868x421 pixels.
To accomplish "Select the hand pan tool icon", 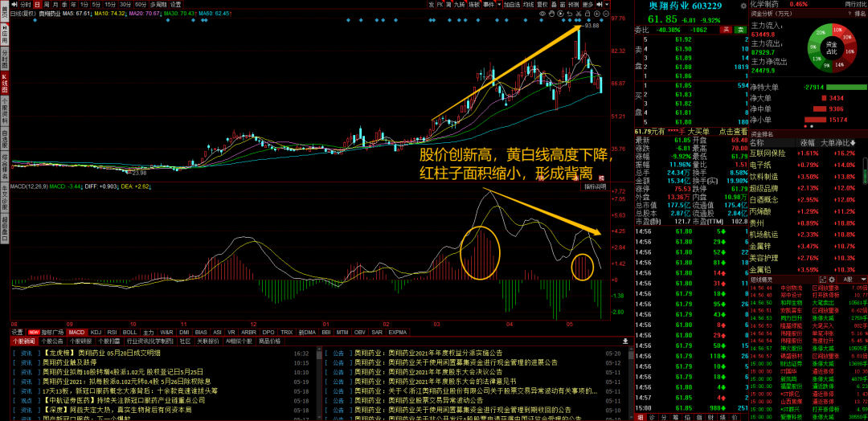I will pos(551,14).
